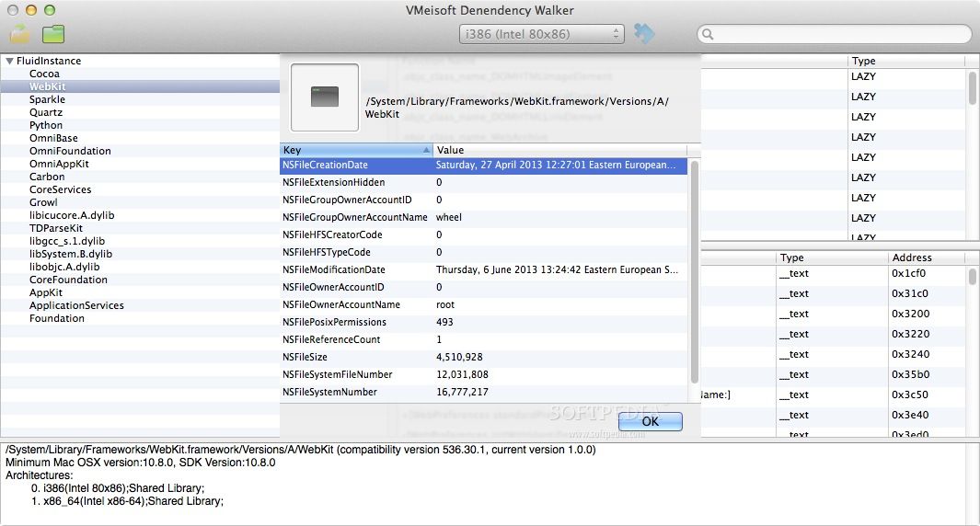This screenshot has width=980, height=526.
Task: Click the WebKit file thumbnail icon
Action: 325,97
